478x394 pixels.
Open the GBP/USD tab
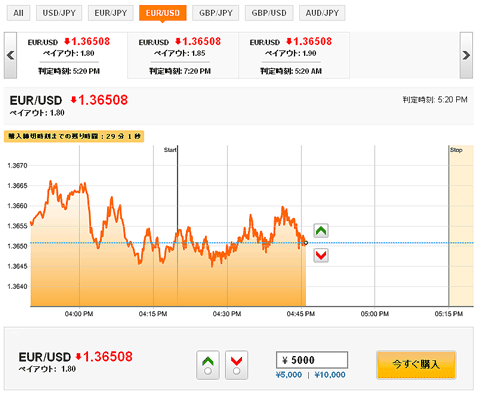(x=269, y=13)
